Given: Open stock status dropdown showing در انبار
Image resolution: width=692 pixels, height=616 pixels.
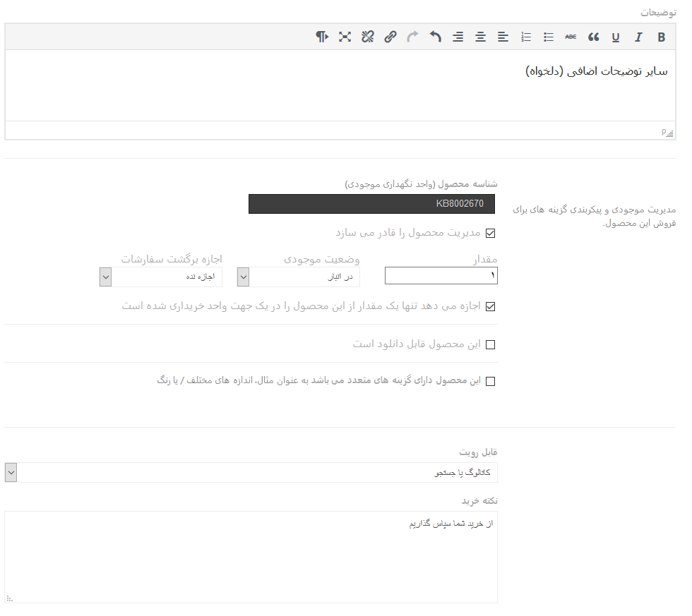Looking at the screenshot, I should 298,277.
